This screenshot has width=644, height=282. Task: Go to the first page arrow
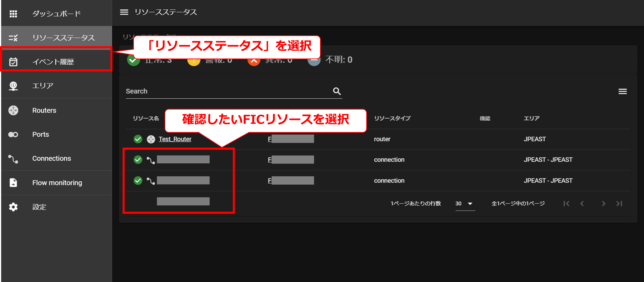point(566,204)
